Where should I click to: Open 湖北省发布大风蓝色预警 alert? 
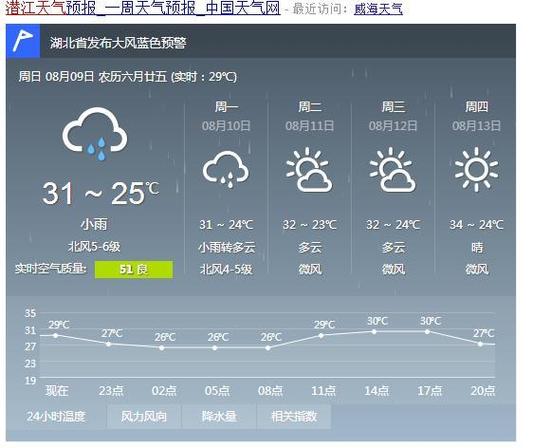click(x=118, y=43)
